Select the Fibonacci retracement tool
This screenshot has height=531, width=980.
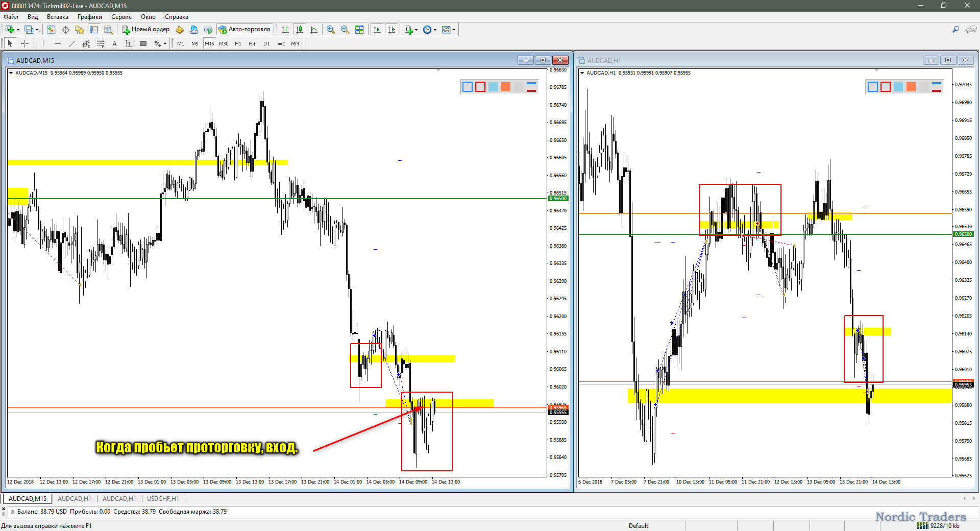point(101,44)
